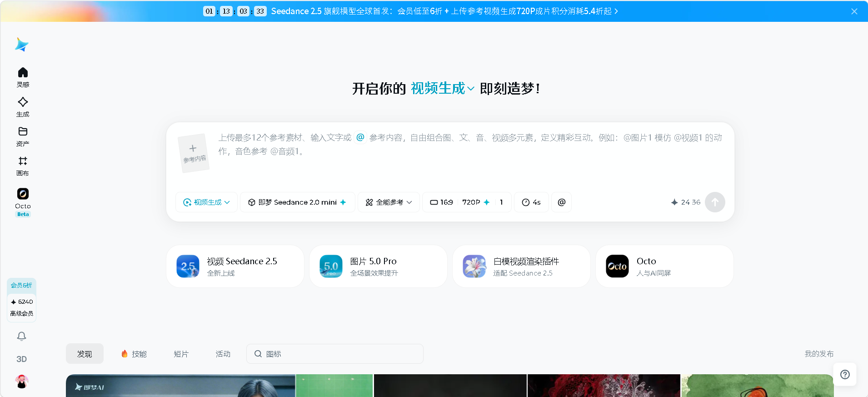Click the search magnifier icon
868x397 pixels.
(x=258, y=354)
